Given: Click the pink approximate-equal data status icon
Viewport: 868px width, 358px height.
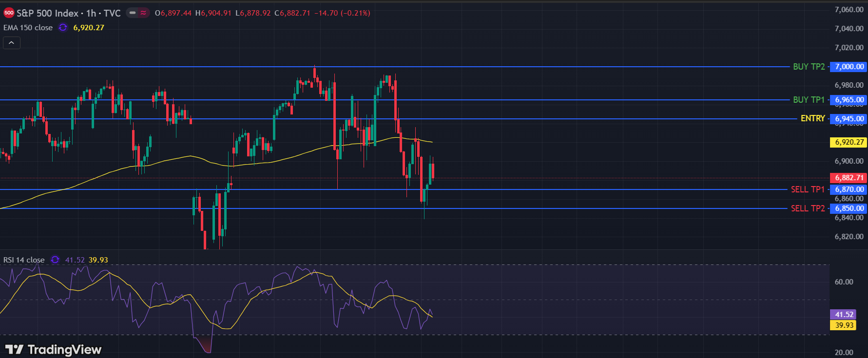Looking at the screenshot, I should pos(143,13).
